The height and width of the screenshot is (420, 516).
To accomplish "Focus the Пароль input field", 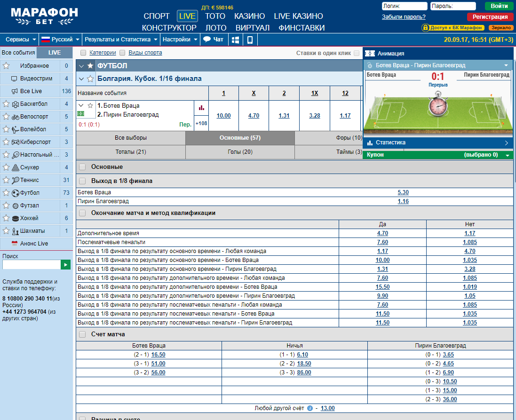I will coord(453,6).
